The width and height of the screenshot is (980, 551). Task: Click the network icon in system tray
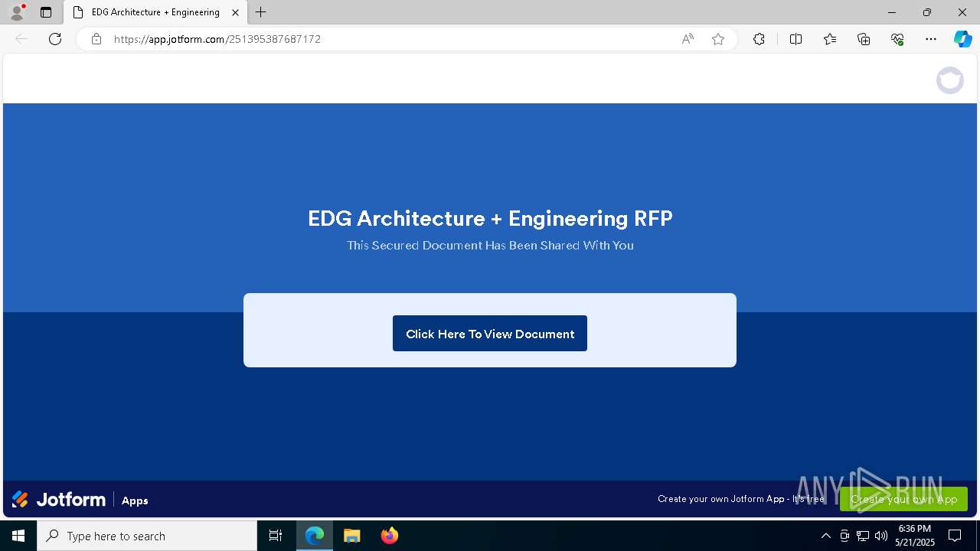point(863,536)
